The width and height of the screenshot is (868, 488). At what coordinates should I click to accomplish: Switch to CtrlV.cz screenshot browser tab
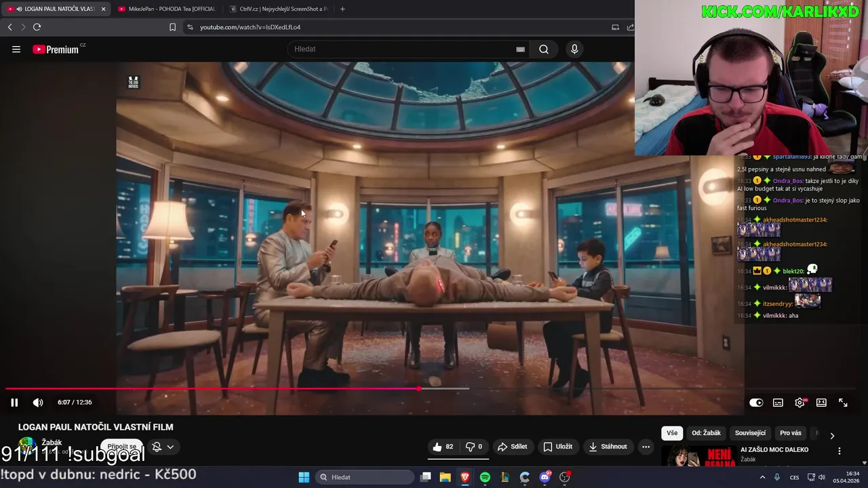(x=278, y=9)
